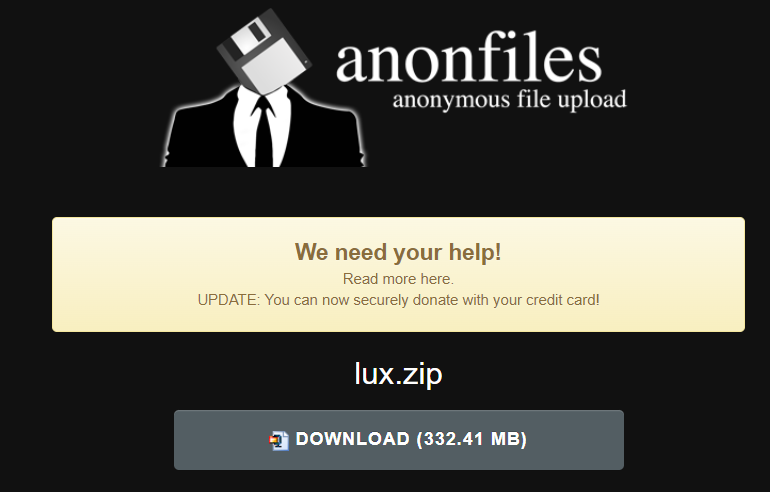Click the word DOWNLOAD on the button

(353, 439)
